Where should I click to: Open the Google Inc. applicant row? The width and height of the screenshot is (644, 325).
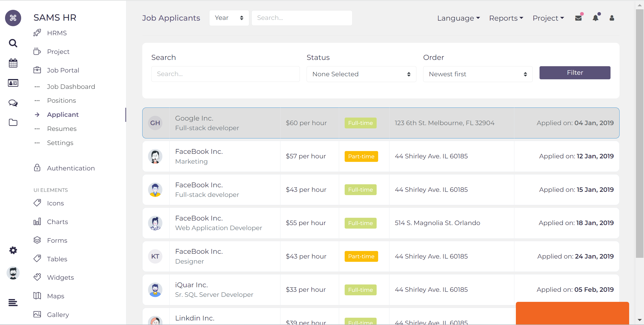381,123
